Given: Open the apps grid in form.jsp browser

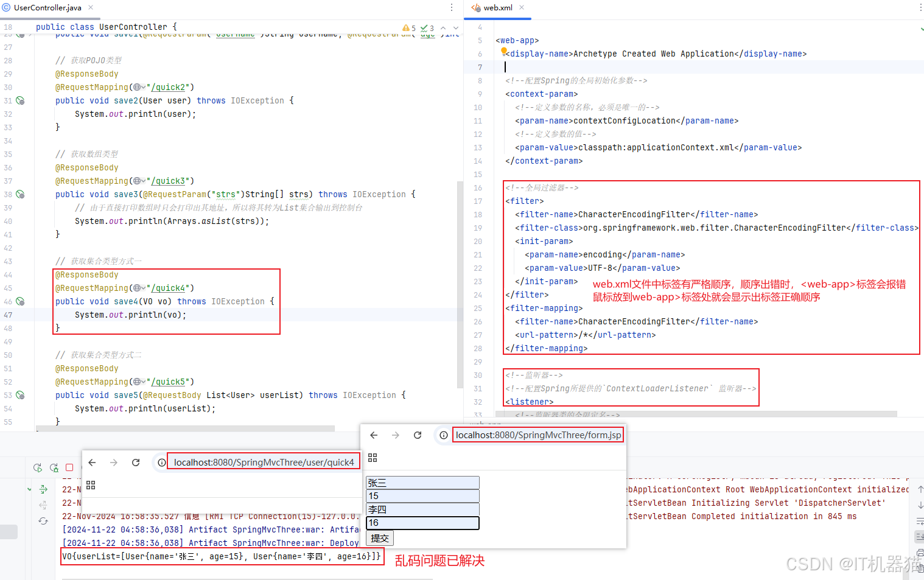Looking at the screenshot, I should pyautogui.click(x=373, y=458).
